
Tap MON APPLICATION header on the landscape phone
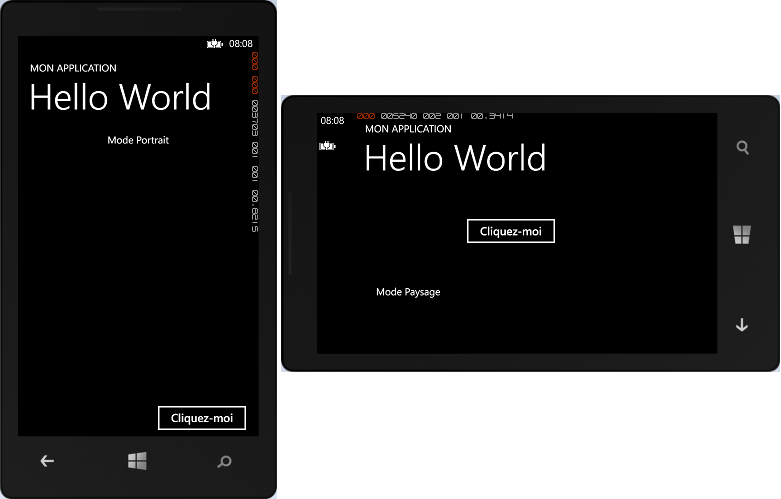tap(408, 129)
